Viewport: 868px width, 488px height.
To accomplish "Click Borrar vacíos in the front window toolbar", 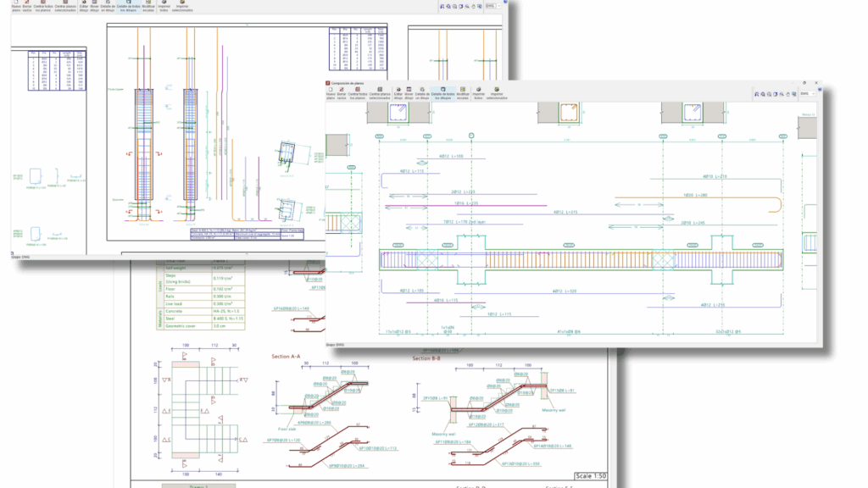I will pyautogui.click(x=342, y=93).
